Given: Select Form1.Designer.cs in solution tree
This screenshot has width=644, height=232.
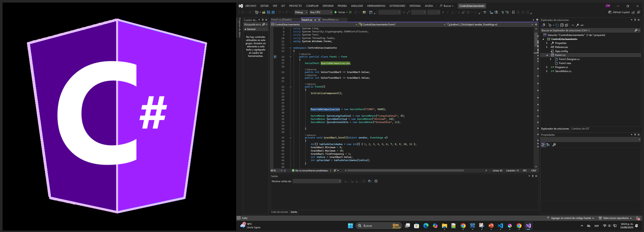Looking at the screenshot, I should [x=569, y=59].
